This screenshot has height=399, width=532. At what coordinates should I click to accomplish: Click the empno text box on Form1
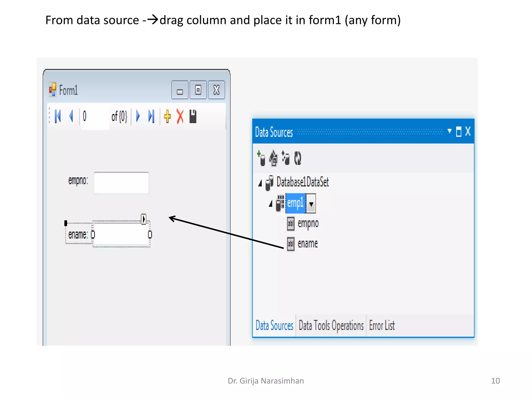(121, 183)
